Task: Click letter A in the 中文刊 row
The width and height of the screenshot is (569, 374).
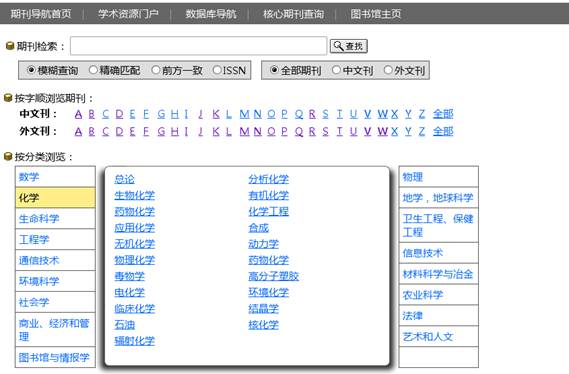Action: [78, 114]
